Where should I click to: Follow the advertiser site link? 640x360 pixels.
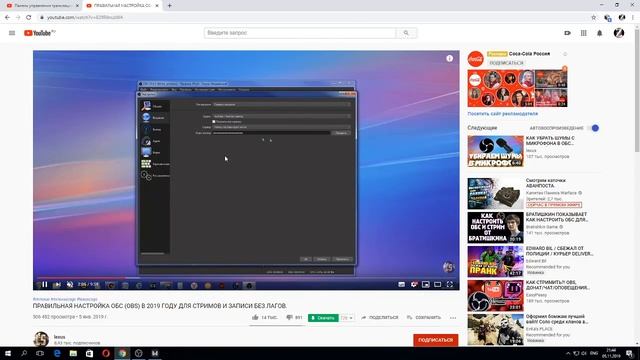coord(502,114)
